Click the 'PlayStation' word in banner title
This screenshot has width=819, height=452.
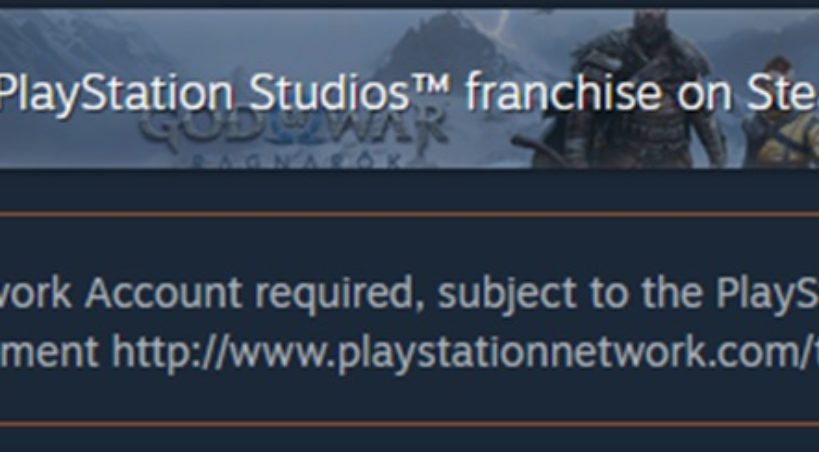click(x=116, y=96)
